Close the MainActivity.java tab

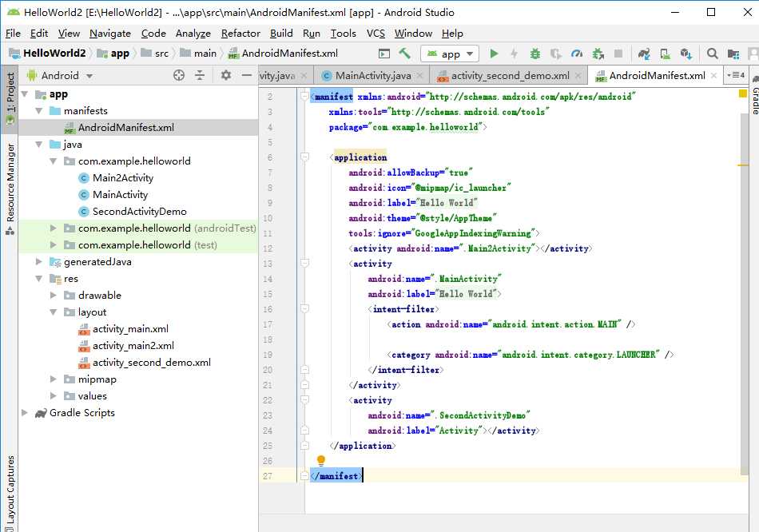[419, 76]
